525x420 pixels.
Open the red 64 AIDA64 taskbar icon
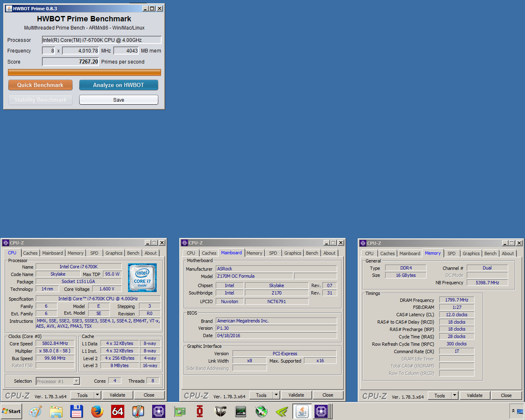tap(118, 411)
